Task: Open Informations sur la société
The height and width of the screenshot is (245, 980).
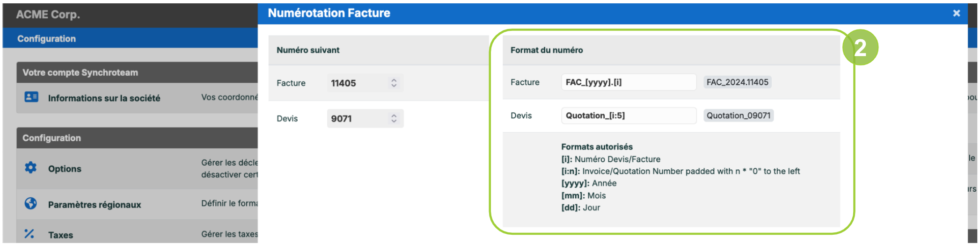Action: pos(104,98)
